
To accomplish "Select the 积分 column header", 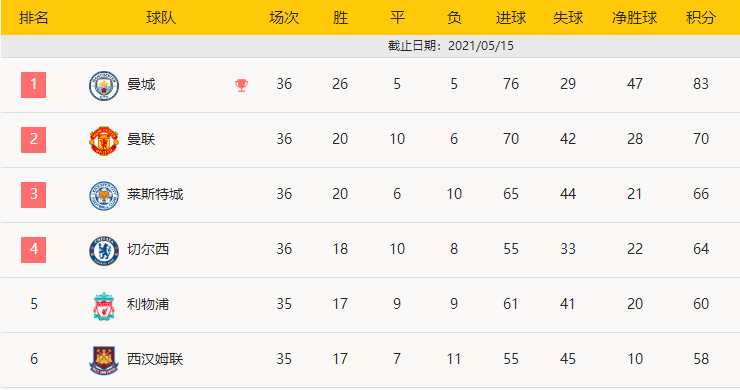I will (x=701, y=18).
